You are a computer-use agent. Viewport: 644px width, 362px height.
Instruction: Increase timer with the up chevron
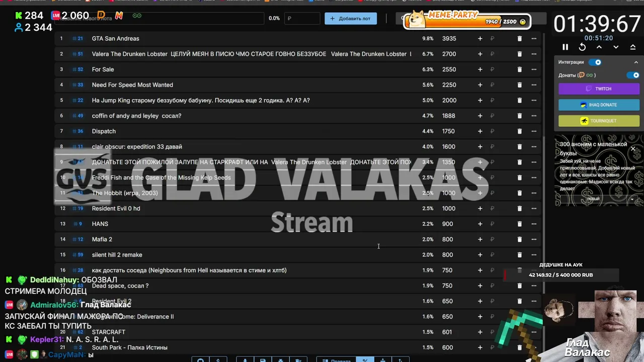point(599,47)
